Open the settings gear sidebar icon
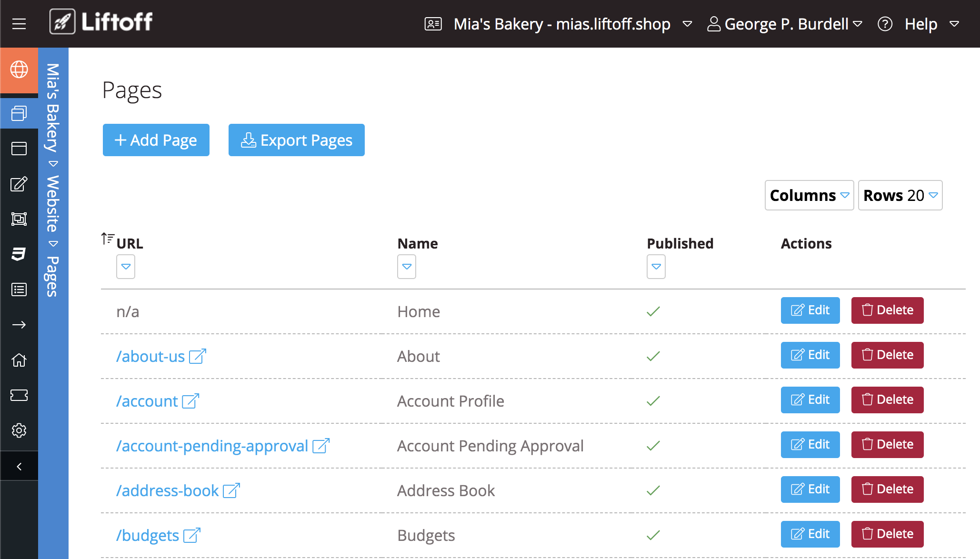Image resolution: width=980 pixels, height=559 pixels. (19, 430)
